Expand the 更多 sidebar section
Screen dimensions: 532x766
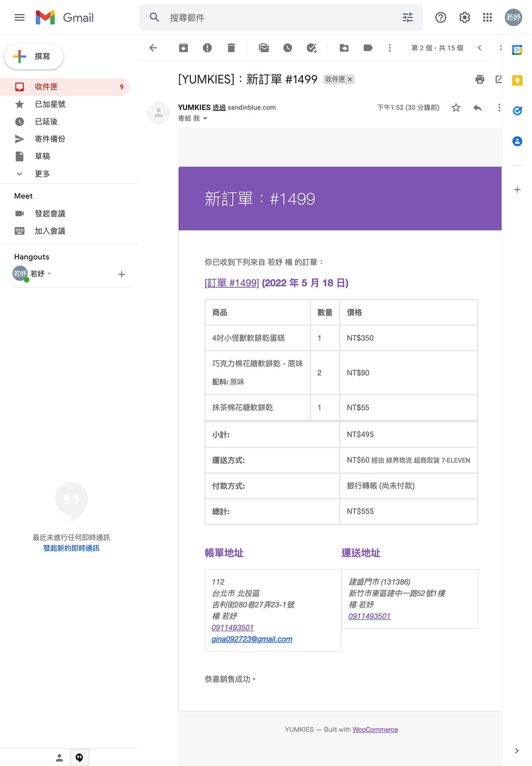(x=42, y=174)
